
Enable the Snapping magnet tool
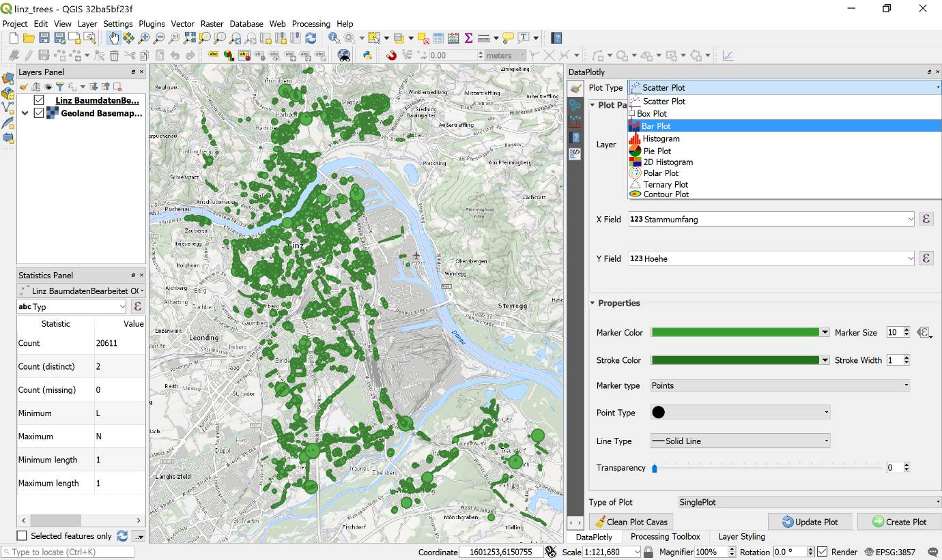392,55
